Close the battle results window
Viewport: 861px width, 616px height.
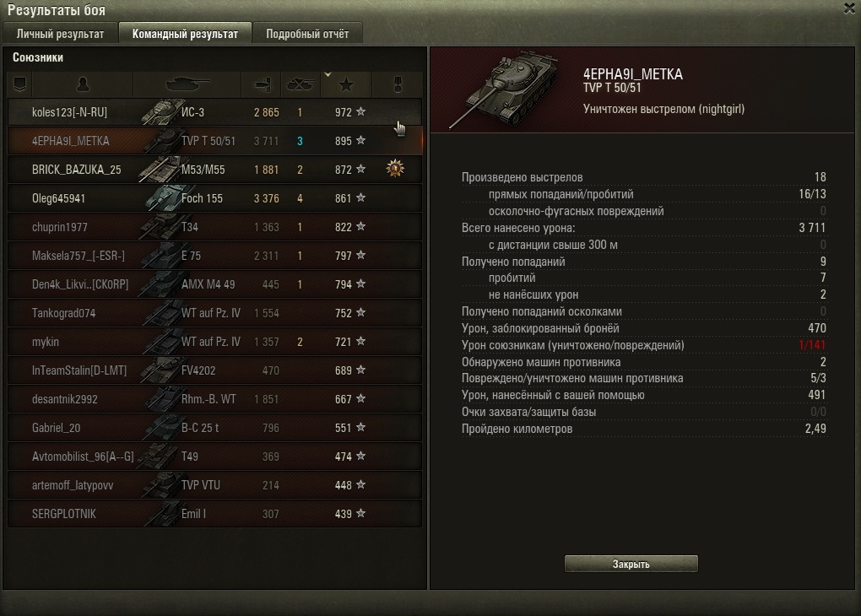tap(849, 8)
